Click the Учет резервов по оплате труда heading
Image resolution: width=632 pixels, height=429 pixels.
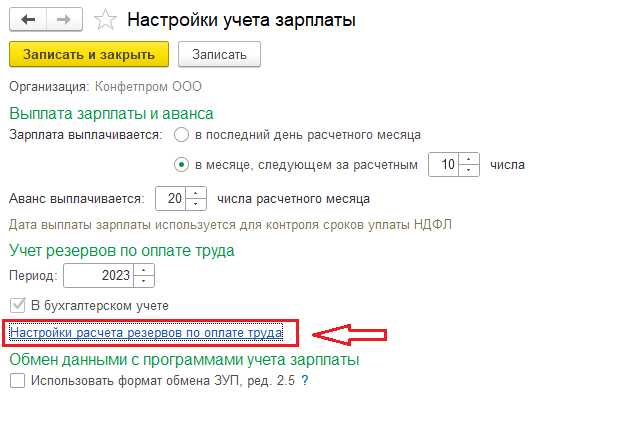coord(122,250)
